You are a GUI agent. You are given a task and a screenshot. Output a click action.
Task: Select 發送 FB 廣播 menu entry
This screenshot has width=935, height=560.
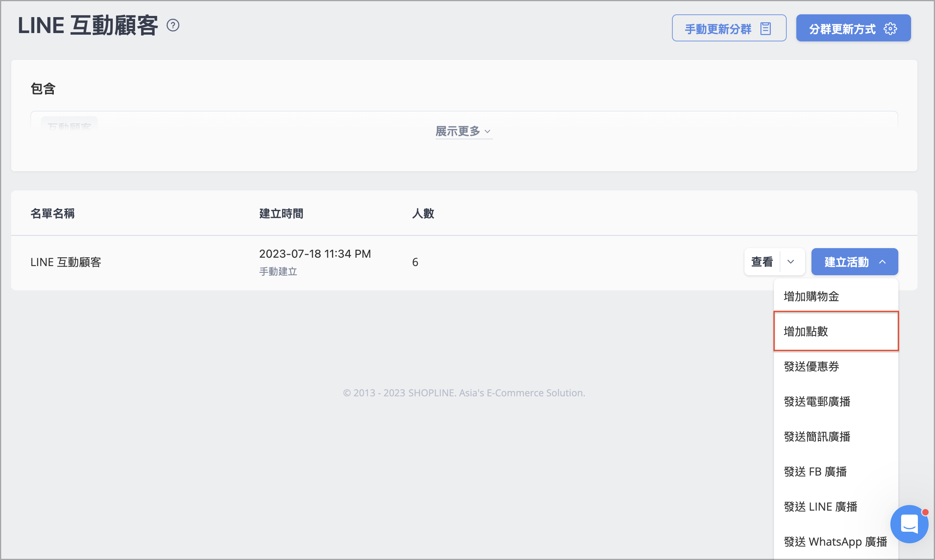click(836, 471)
